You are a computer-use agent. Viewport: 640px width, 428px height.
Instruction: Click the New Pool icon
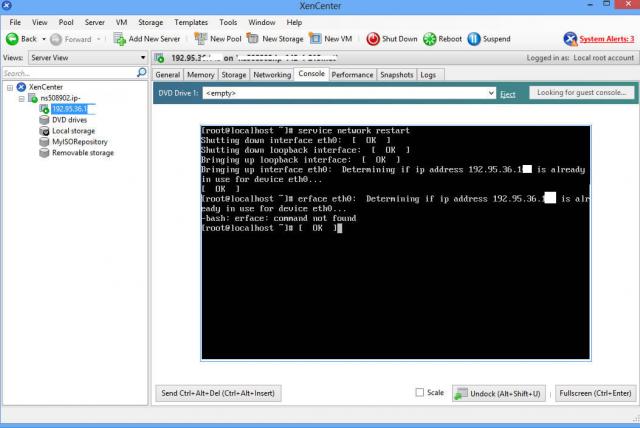click(200, 38)
